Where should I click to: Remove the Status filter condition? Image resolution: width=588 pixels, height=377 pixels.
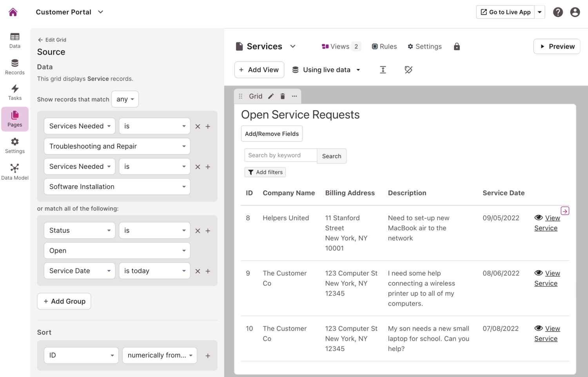(198, 231)
